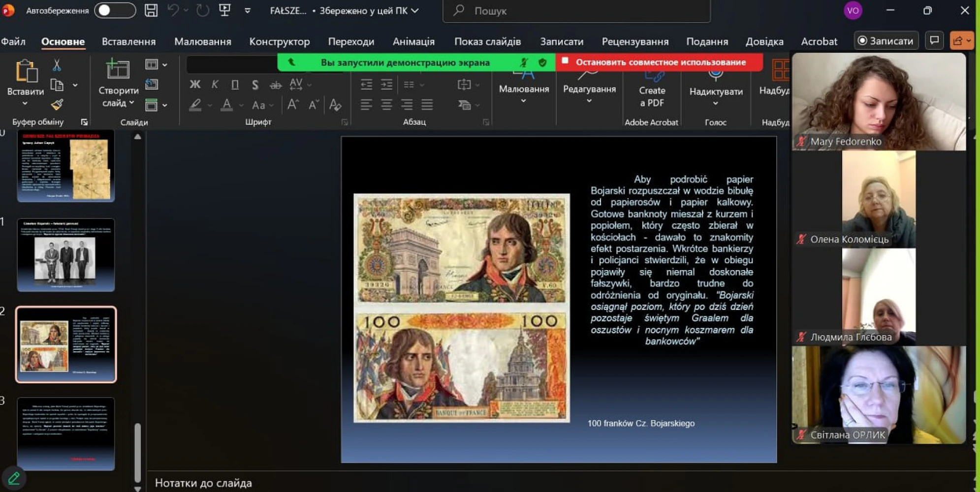Click the italic К formatting icon
The height and width of the screenshot is (492, 980).
pyautogui.click(x=215, y=85)
